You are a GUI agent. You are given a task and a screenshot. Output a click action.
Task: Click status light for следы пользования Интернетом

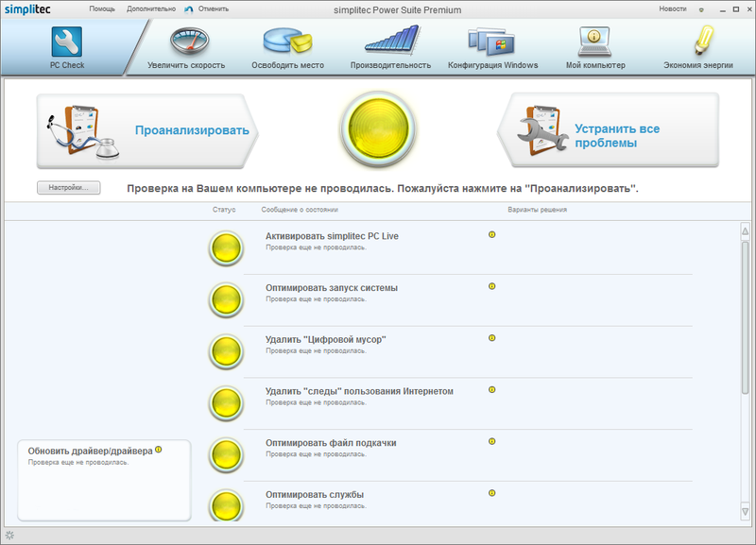coord(226,403)
